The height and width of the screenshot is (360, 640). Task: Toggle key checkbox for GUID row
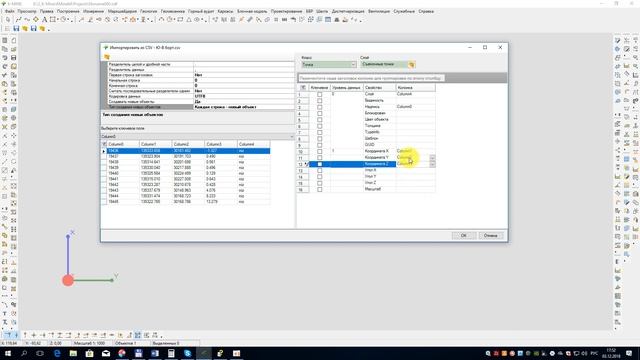(320, 145)
